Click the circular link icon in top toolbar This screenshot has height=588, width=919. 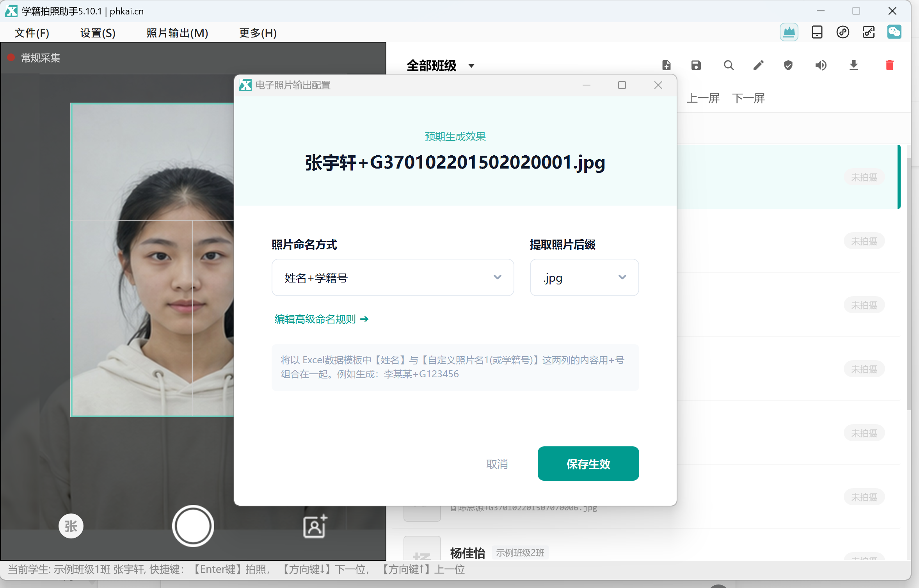[x=843, y=32]
